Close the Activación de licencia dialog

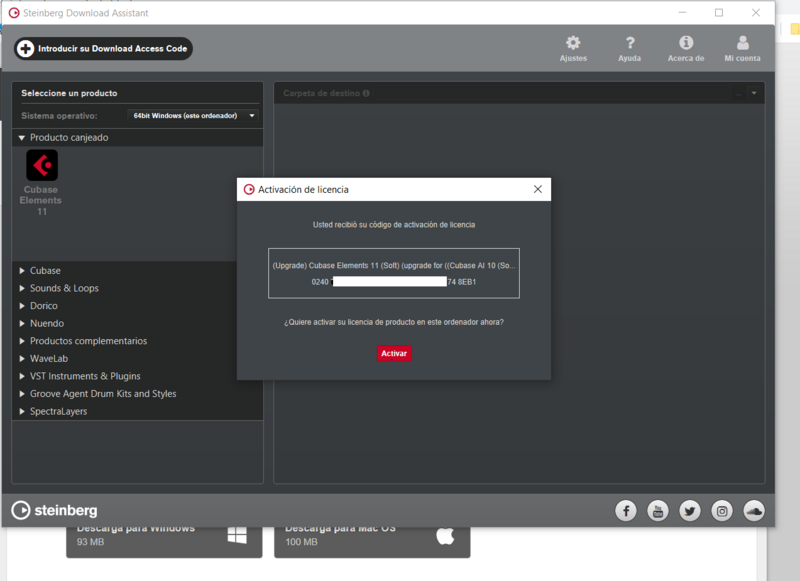pos(538,189)
